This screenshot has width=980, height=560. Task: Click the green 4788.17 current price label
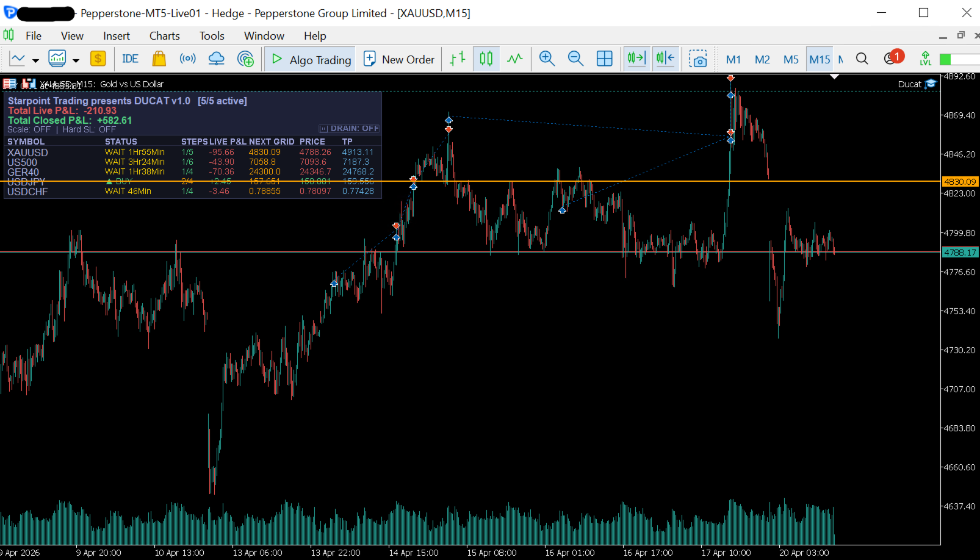click(960, 252)
